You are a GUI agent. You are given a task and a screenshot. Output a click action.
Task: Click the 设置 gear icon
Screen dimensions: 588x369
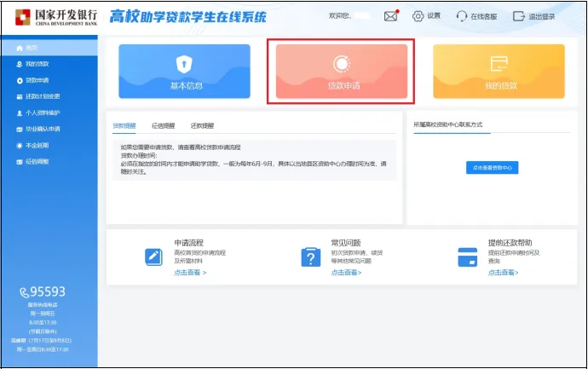(x=418, y=16)
